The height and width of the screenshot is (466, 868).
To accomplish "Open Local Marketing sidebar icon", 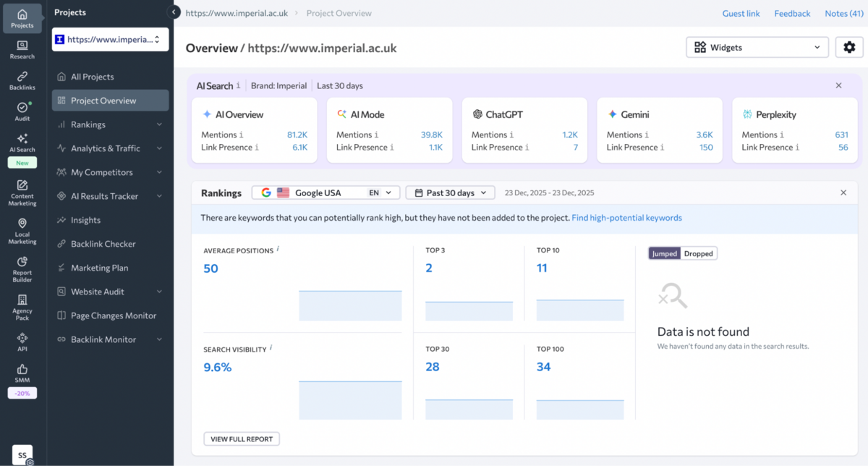I will 22,232.
